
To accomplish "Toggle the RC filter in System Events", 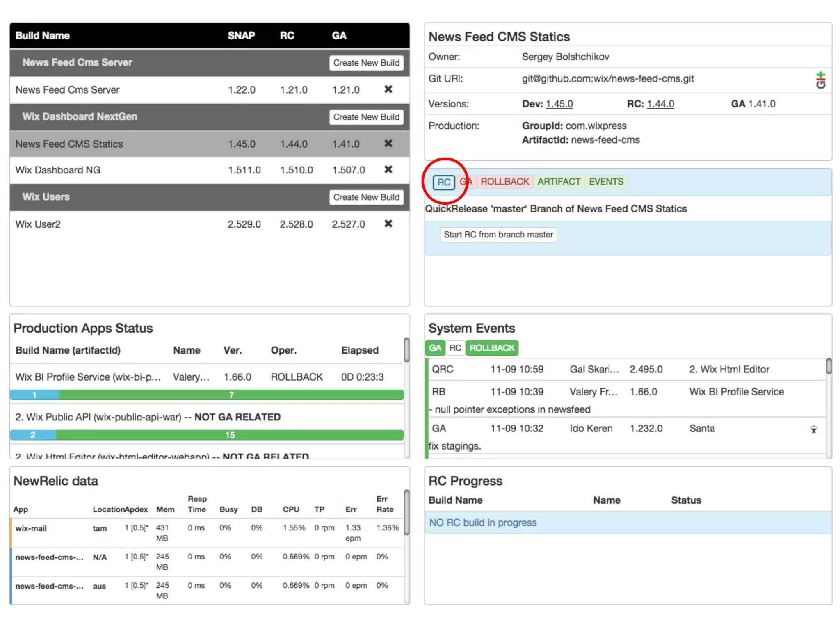I will click(x=455, y=348).
